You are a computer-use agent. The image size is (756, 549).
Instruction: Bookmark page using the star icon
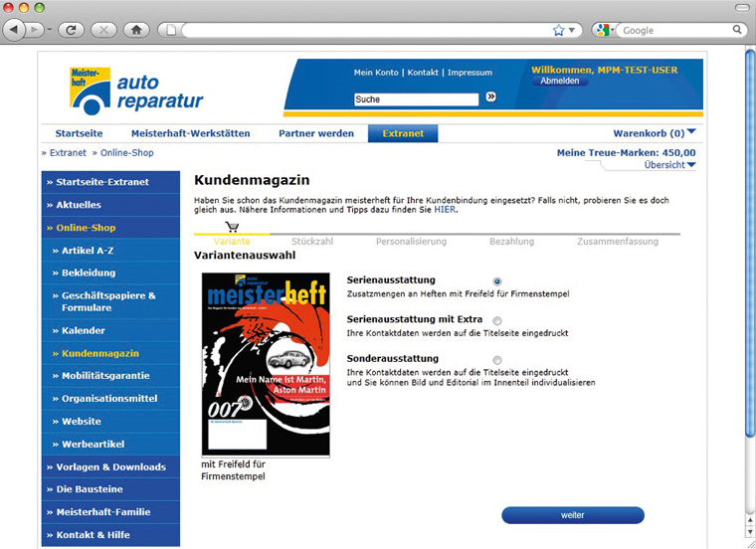click(x=559, y=30)
